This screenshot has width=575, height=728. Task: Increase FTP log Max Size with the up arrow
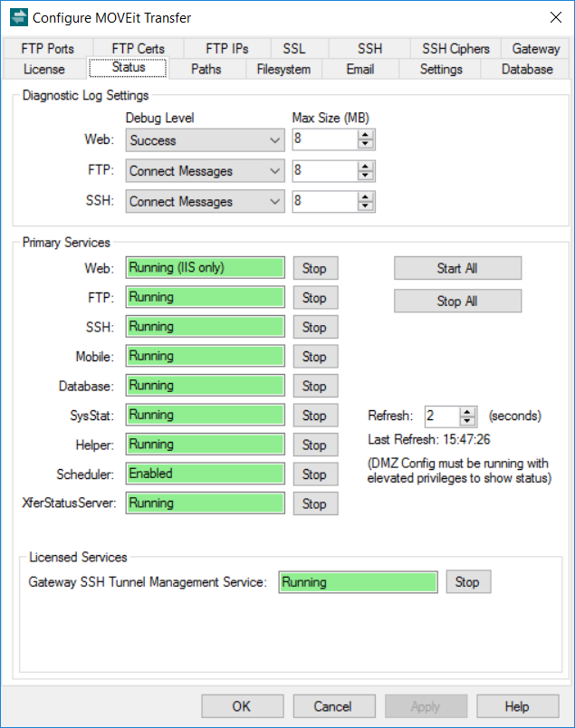click(x=366, y=167)
